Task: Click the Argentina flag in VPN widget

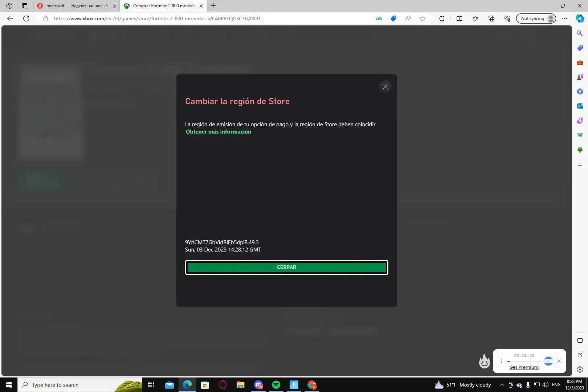Action: 548,361
